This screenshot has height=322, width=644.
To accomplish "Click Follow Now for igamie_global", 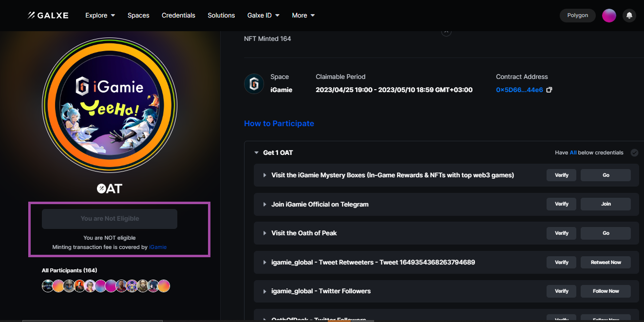I will click(606, 291).
